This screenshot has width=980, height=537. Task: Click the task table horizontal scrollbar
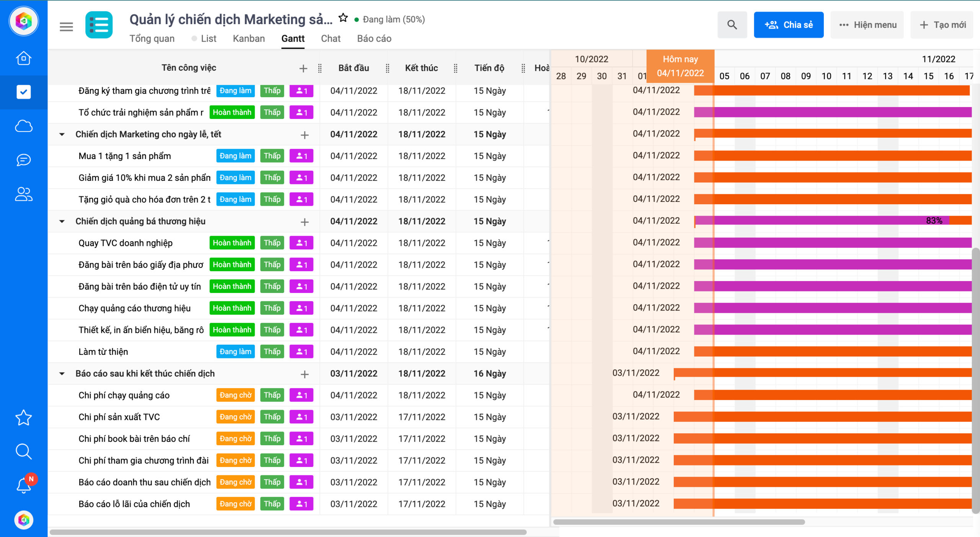coord(288,532)
